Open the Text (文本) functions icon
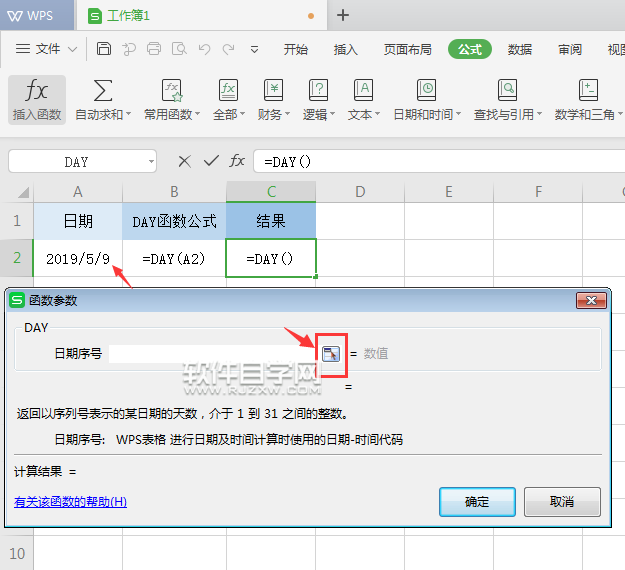This screenshot has height=570, width=625. pos(364,90)
